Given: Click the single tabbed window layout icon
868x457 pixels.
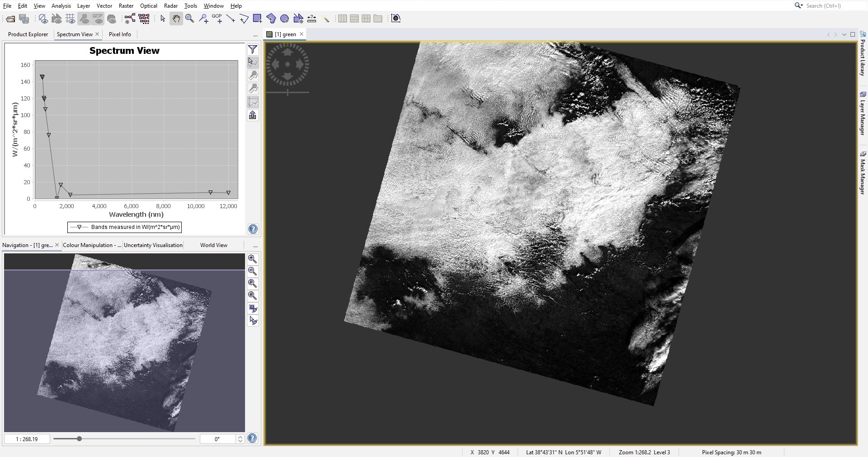Looking at the screenshot, I should tap(378, 19).
